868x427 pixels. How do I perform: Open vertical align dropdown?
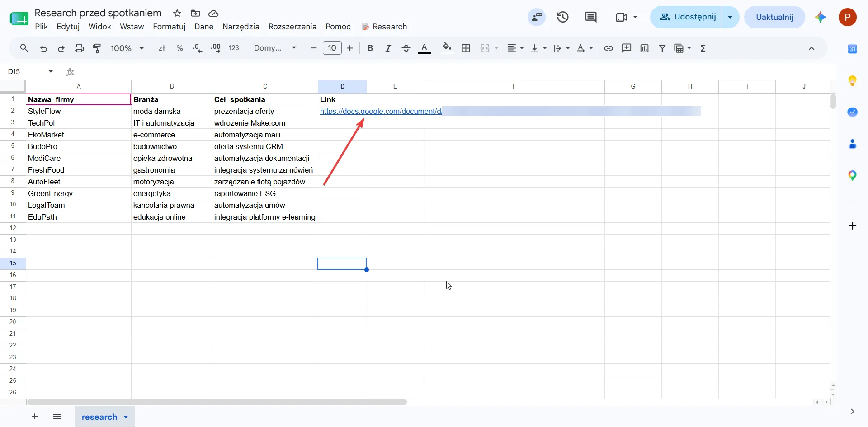point(538,48)
